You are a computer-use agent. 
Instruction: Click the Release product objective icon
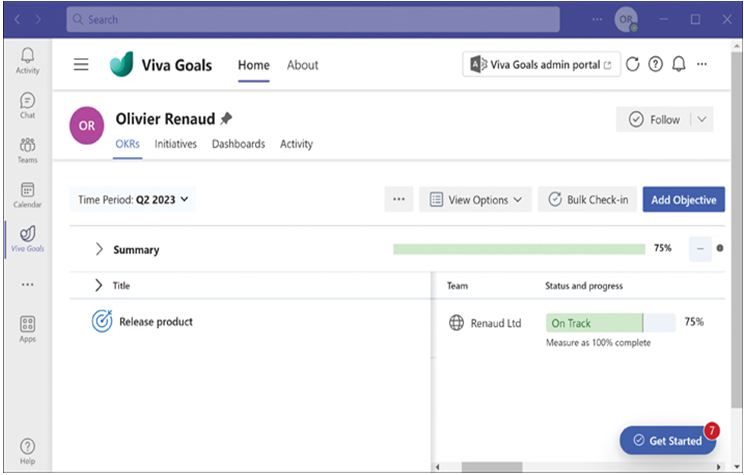[x=102, y=321]
